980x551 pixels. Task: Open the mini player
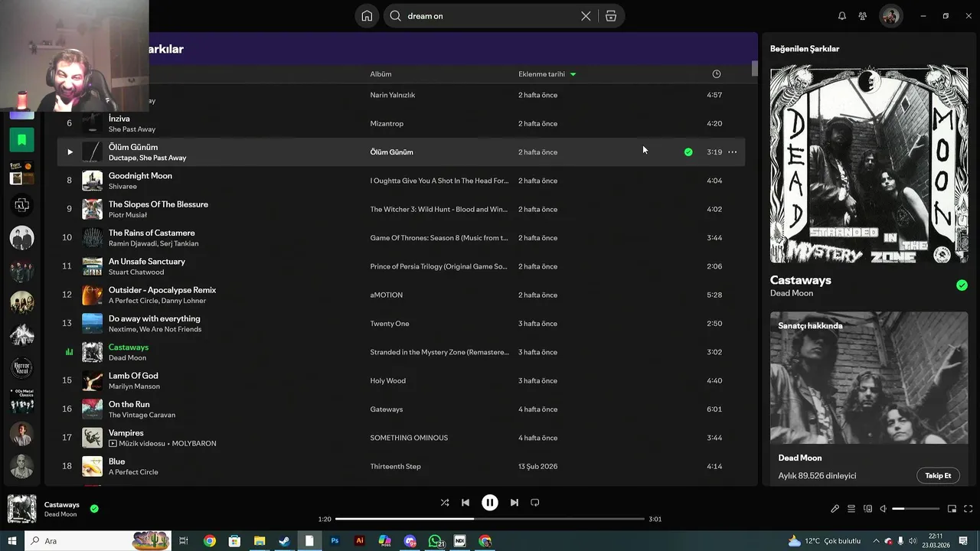coord(952,509)
